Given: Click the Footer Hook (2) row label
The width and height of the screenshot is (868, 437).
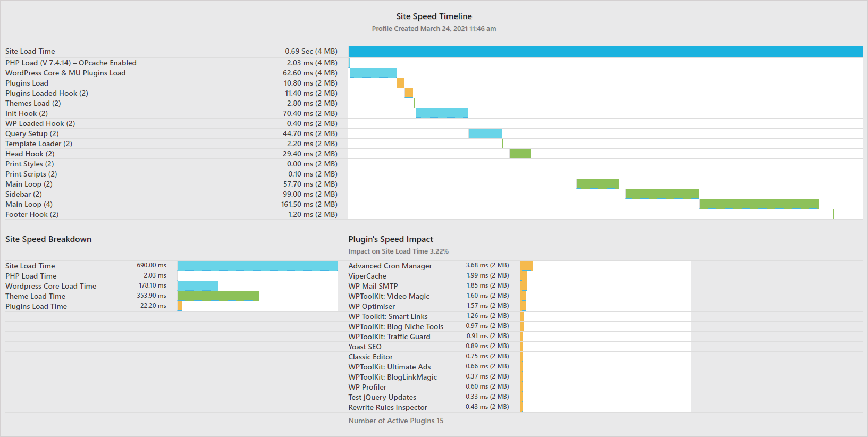Looking at the screenshot, I should (x=32, y=214).
